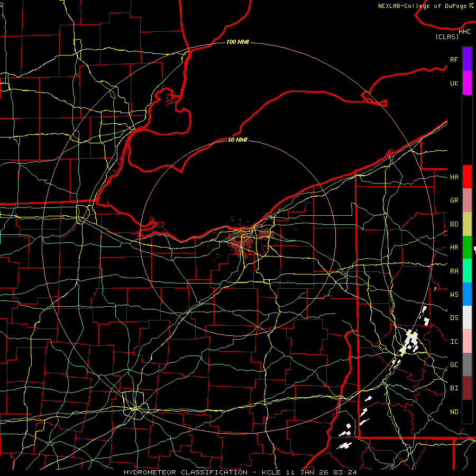
Task: Click the HR green legend swatch
Action: (467, 248)
